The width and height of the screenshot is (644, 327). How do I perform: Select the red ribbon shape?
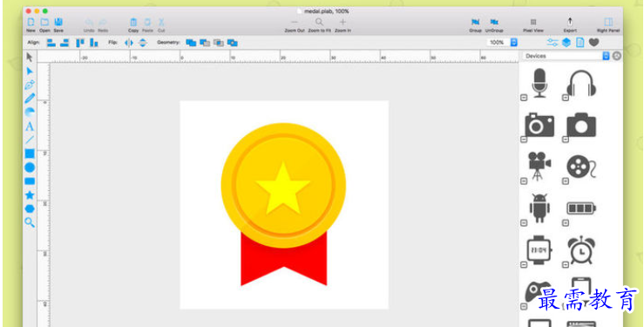[x=284, y=263]
